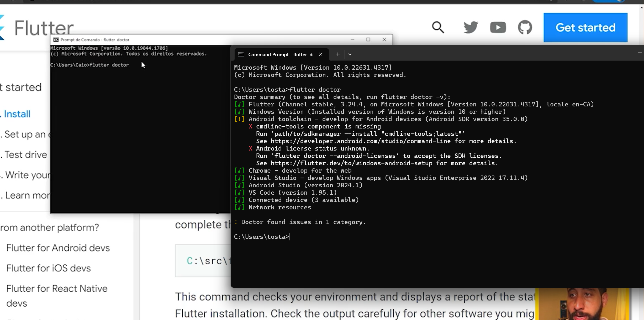Image resolution: width=644 pixels, height=320 pixels.
Task: Click the C:\src code snippet box
Action: (203, 261)
